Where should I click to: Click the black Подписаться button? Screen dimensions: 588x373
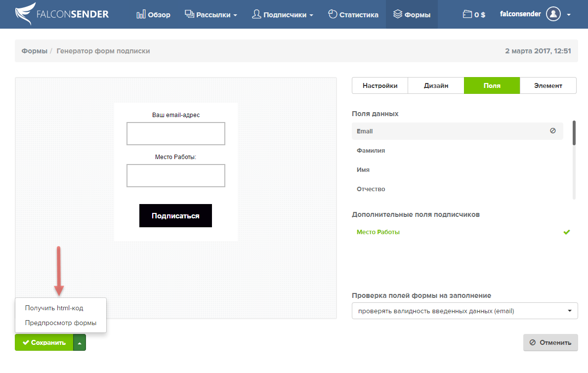click(175, 215)
